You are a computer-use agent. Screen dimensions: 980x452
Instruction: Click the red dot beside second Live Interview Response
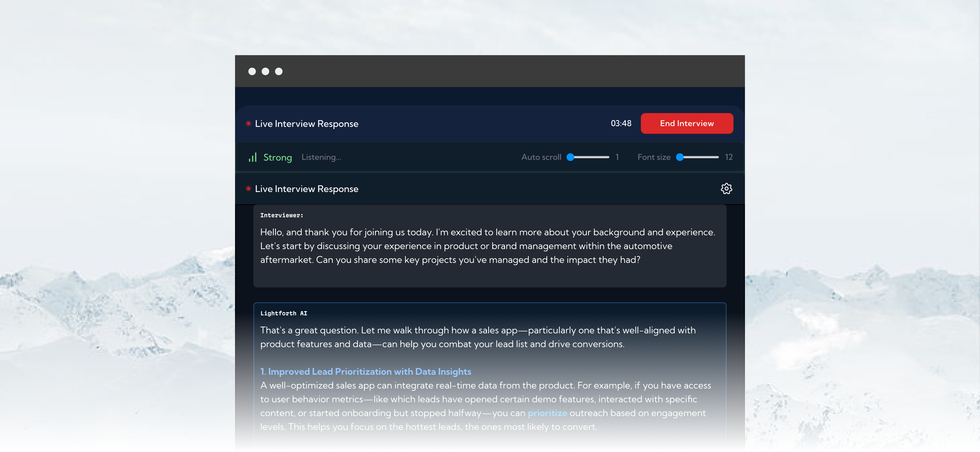tap(248, 188)
